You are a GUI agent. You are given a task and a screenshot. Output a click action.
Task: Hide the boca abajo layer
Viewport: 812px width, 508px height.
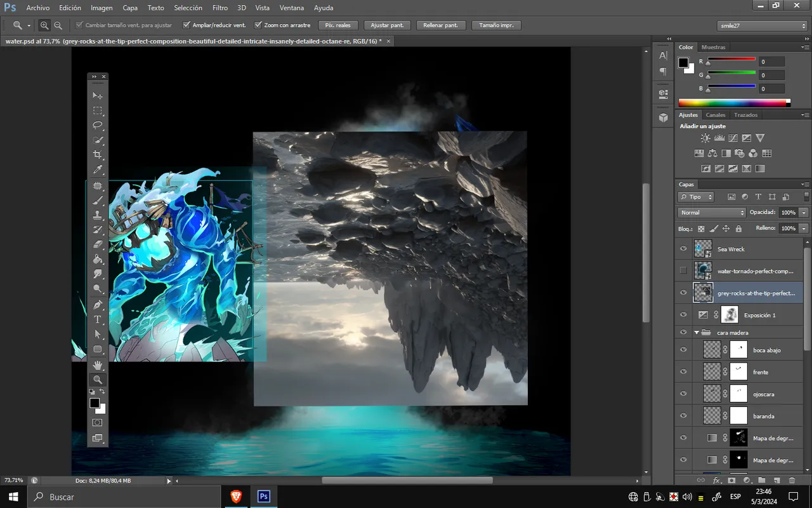pos(683,350)
